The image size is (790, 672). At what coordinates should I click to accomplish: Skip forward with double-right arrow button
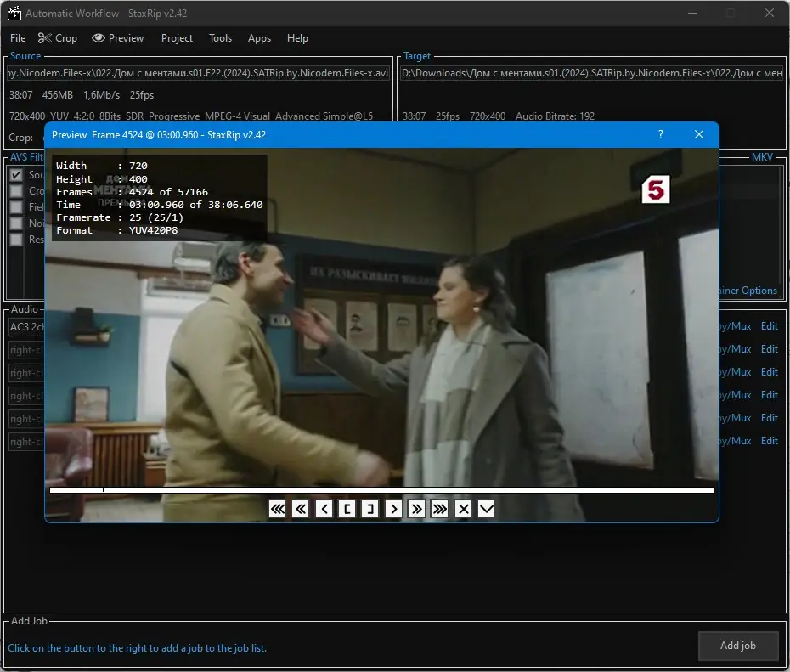(417, 509)
